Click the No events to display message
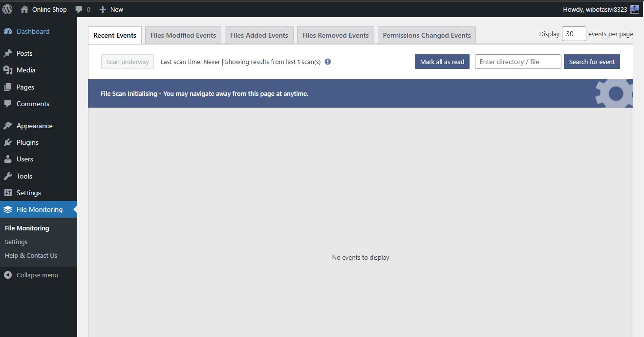Viewport: 644px width, 337px height. (361, 257)
